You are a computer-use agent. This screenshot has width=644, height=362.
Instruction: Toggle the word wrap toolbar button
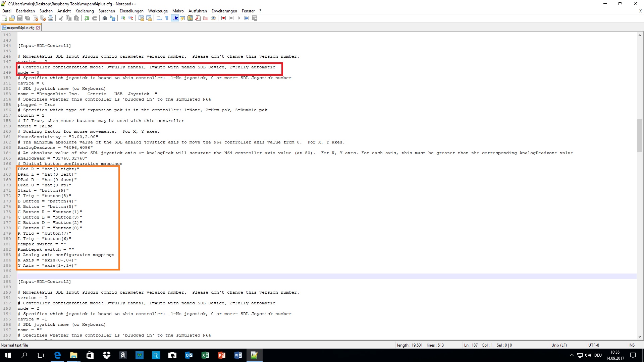[x=159, y=18]
